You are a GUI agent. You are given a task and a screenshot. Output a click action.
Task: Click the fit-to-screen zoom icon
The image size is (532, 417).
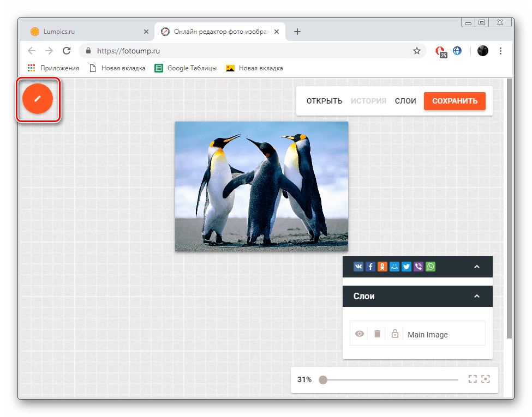[x=473, y=379]
